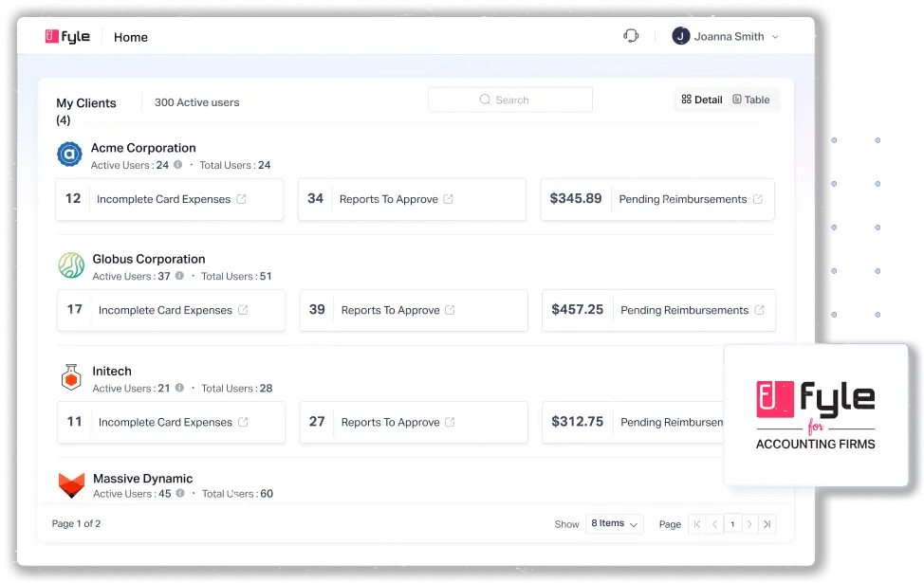Show Acme Corporation active users info icon
Image resolution: width=924 pixels, height=583 pixels.
[177, 165]
